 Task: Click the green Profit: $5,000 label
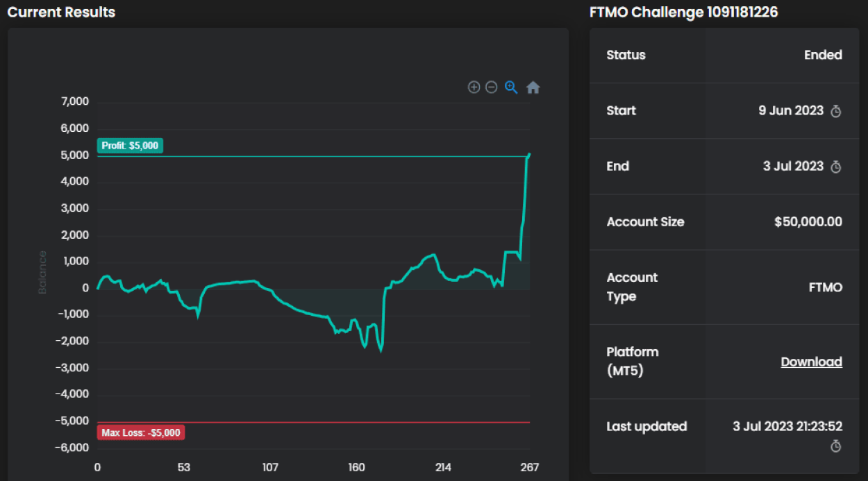click(x=130, y=146)
